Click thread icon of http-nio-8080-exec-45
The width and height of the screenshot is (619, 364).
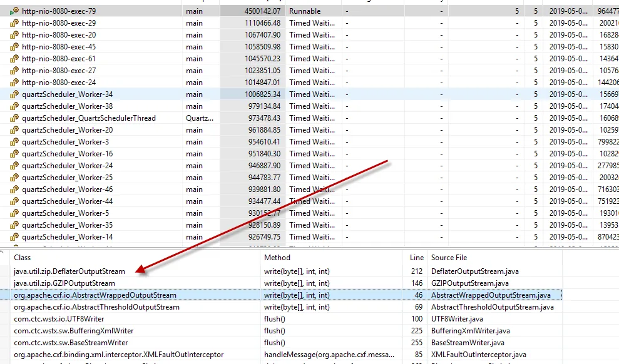14,46
